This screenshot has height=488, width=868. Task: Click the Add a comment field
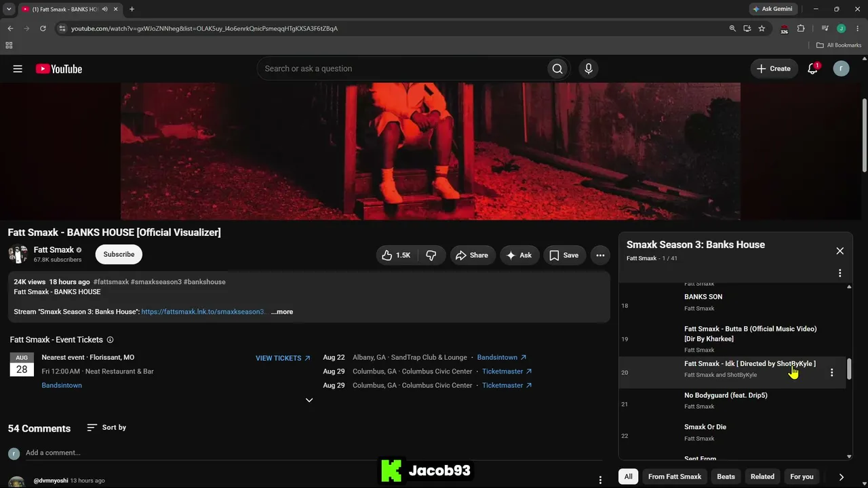click(x=312, y=453)
